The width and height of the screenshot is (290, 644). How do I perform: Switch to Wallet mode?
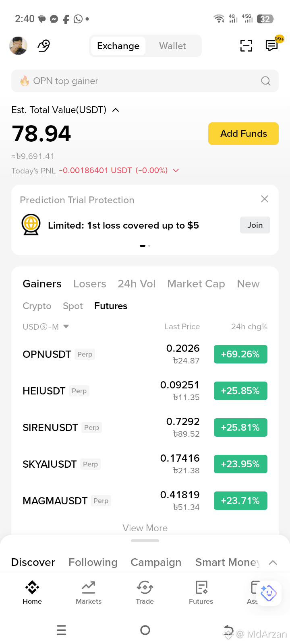172,46
